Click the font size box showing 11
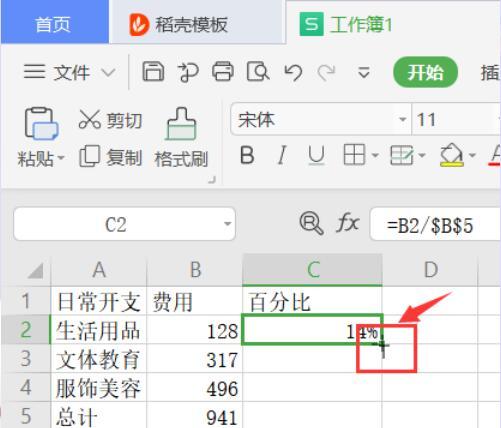This screenshot has width=501, height=428. coord(457,119)
